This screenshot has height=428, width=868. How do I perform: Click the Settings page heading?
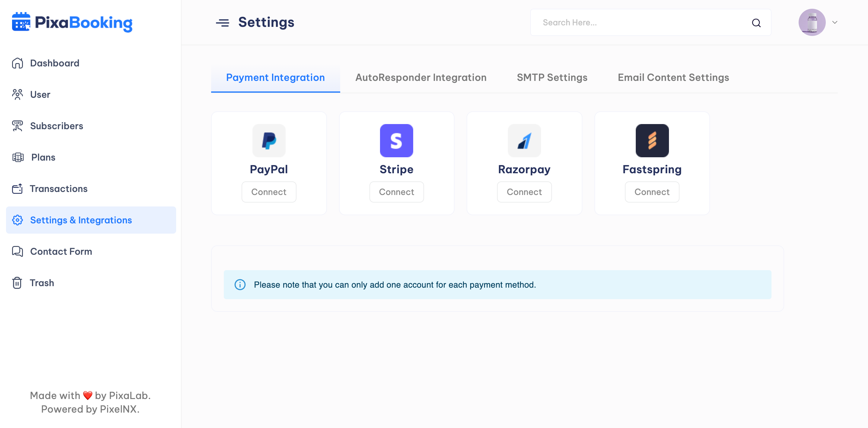[x=266, y=22]
